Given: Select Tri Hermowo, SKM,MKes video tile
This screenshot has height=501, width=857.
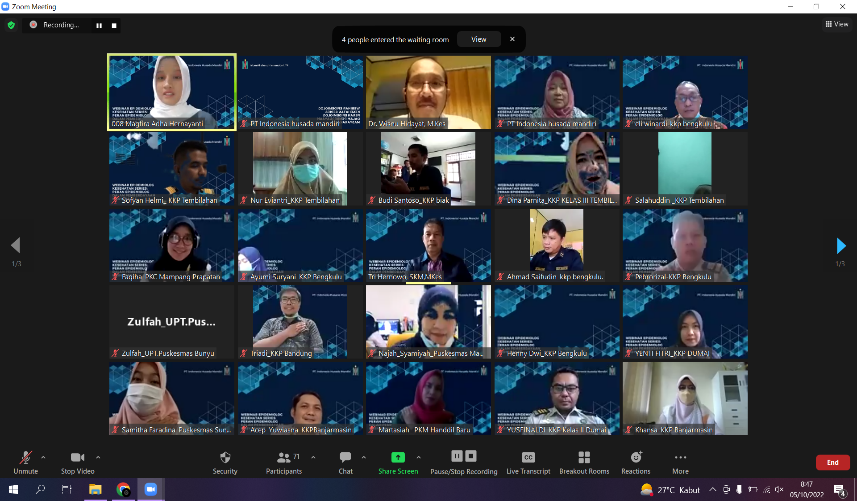Looking at the screenshot, I should tap(428, 245).
